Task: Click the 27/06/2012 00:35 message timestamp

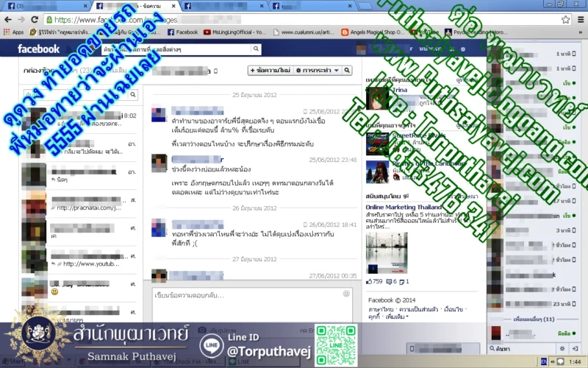Action: point(333,275)
